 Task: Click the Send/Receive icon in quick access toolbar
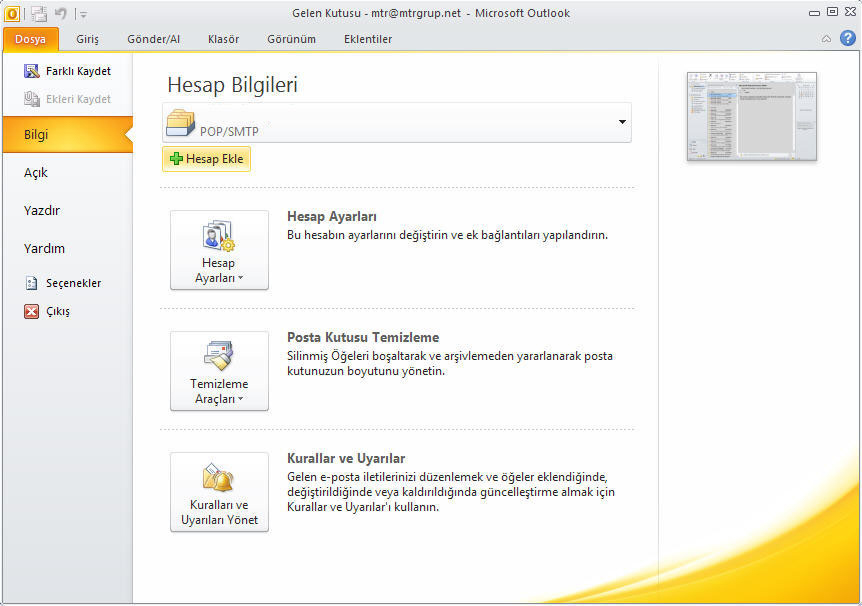point(38,13)
